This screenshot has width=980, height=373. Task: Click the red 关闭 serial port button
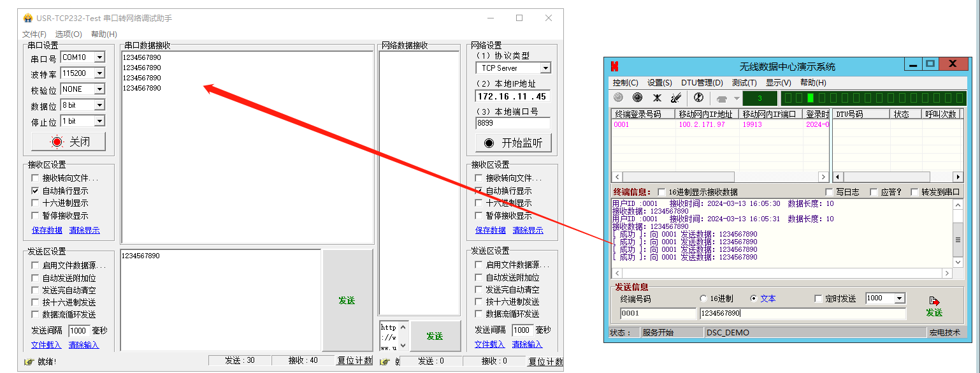(69, 142)
